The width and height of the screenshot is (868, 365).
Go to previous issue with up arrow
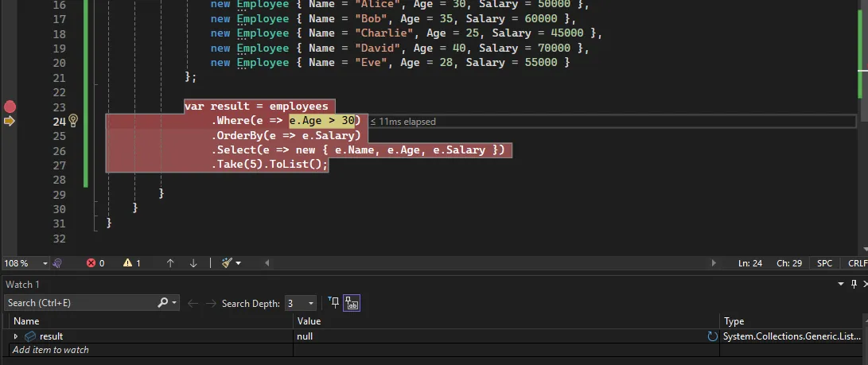point(170,263)
